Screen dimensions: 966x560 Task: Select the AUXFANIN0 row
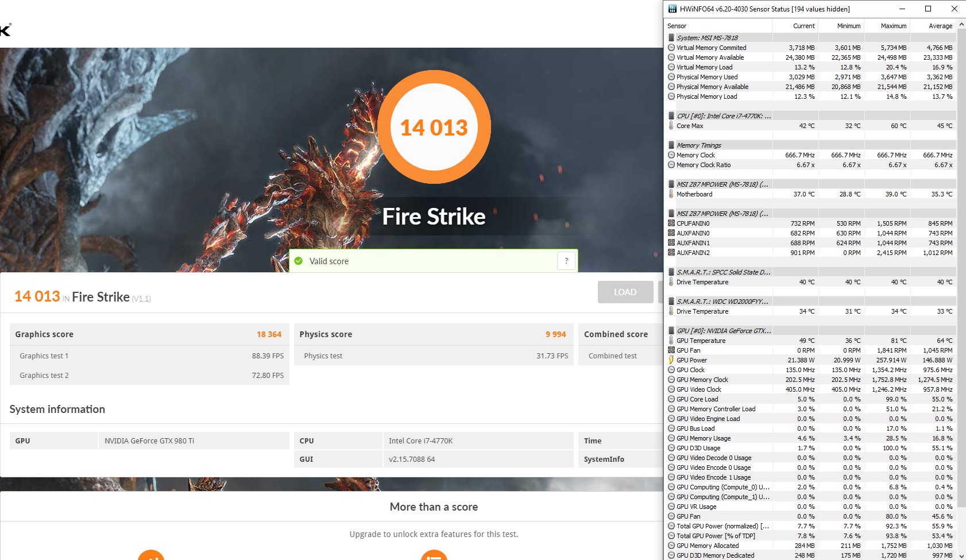[x=810, y=233]
